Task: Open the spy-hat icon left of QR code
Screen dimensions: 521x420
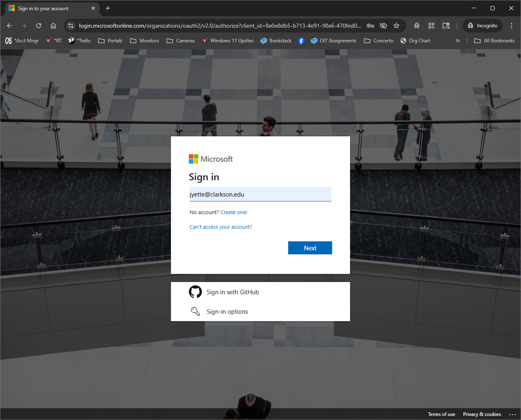Action: pyautogui.click(x=417, y=26)
